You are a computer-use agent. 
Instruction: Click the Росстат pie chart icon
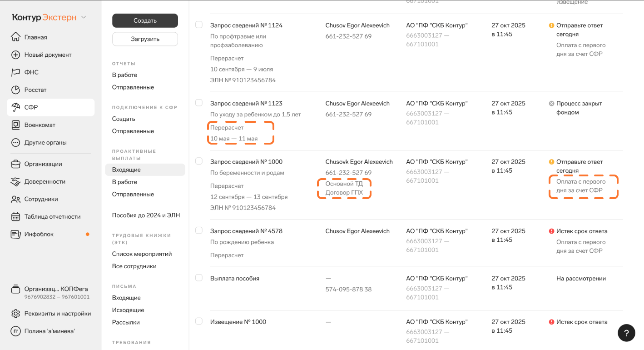pyautogui.click(x=16, y=90)
